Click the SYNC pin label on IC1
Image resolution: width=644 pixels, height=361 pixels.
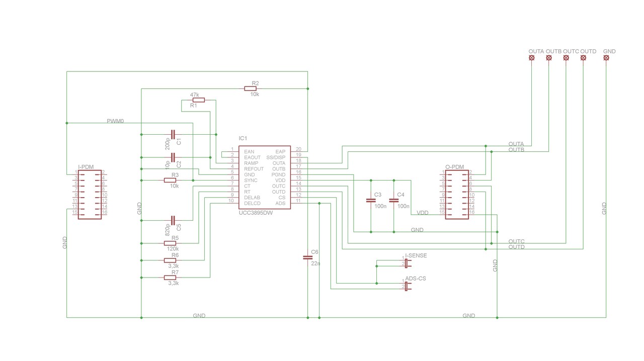(251, 180)
